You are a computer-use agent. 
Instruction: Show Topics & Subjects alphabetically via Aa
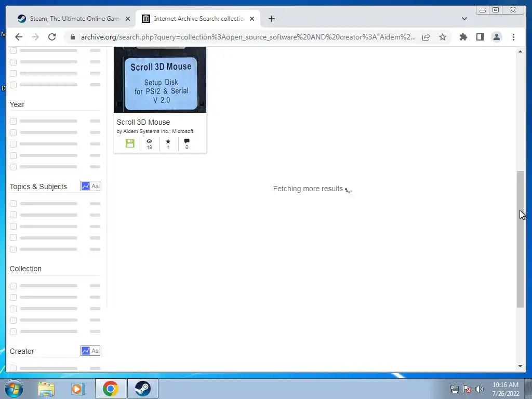click(96, 186)
